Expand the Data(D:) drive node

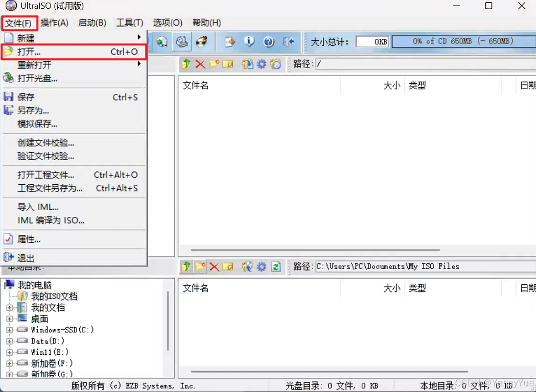10,341
